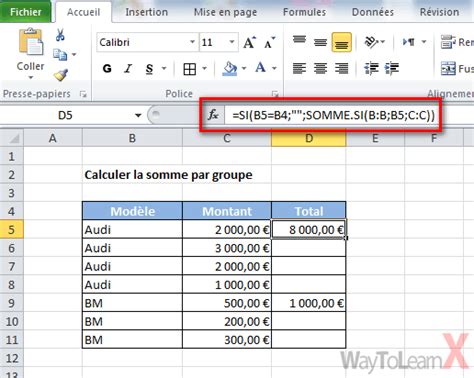Align text to middle of cell
This screenshot has width=474, height=378.
click(x=320, y=42)
